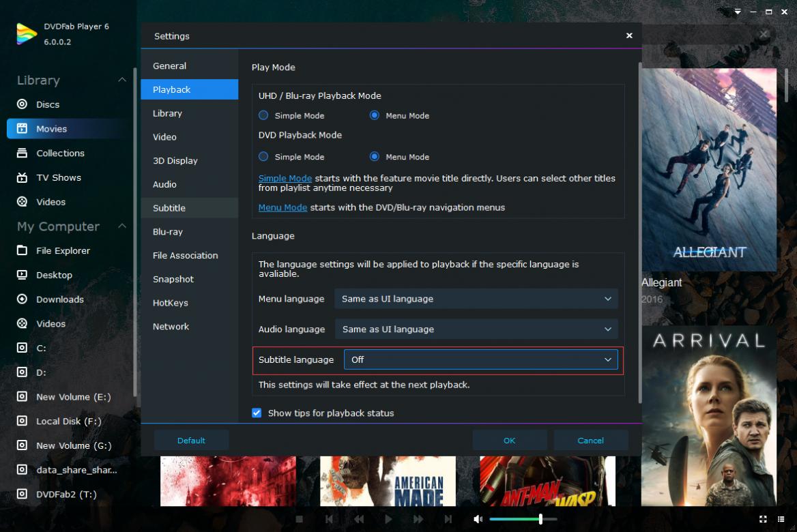Screen dimensions: 797x532
Task: Click OK to save settings
Action: pos(509,441)
